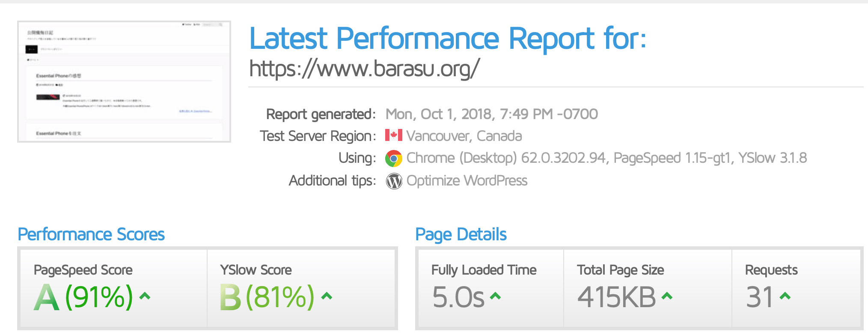
Task: Click the Performance Scores heading
Action: (91, 234)
